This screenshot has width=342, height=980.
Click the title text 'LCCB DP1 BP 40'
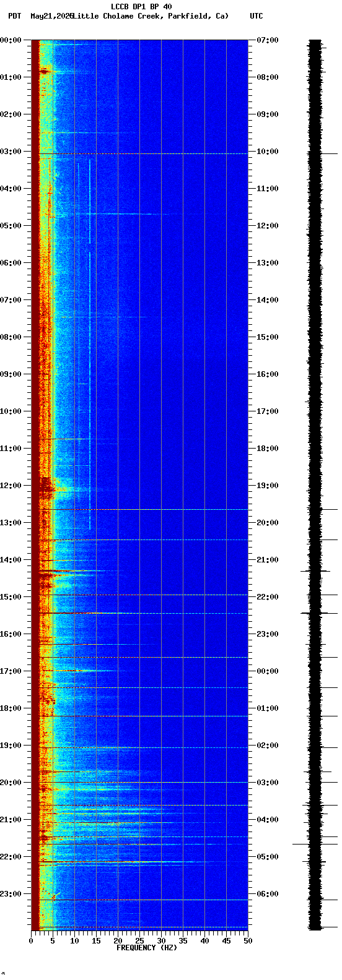(x=141, y=7)
